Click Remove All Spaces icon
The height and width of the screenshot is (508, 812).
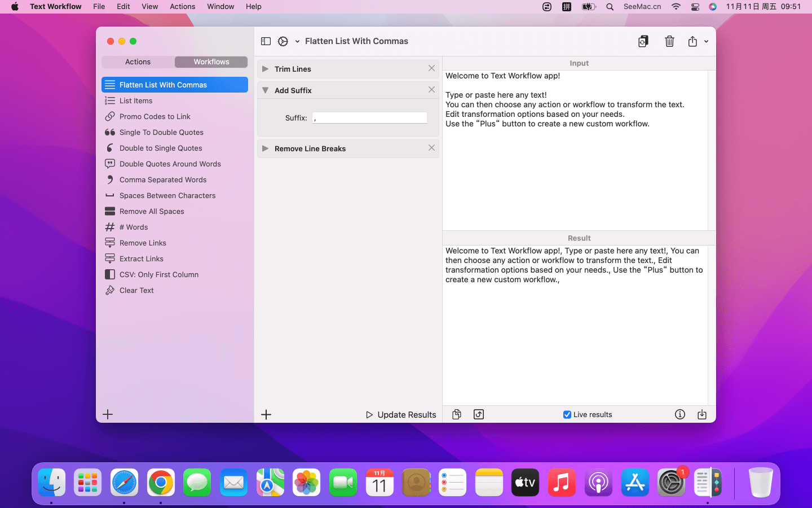click(110, 211)
